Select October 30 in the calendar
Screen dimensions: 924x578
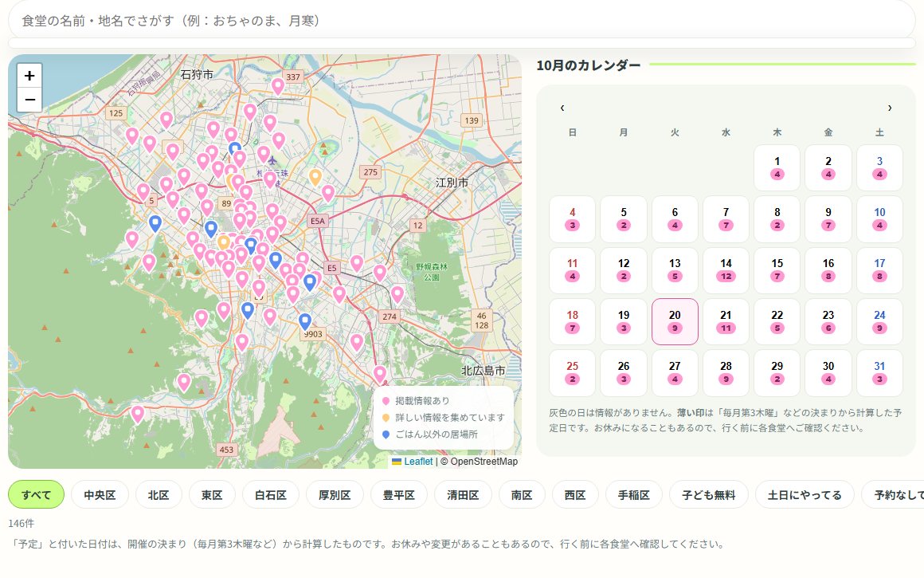point(828,373)
